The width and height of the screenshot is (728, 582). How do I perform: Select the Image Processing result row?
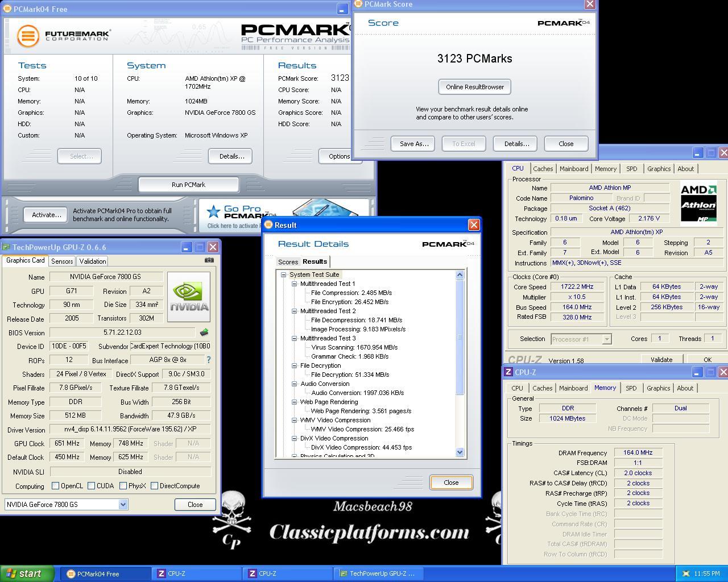tap(358, 329)
